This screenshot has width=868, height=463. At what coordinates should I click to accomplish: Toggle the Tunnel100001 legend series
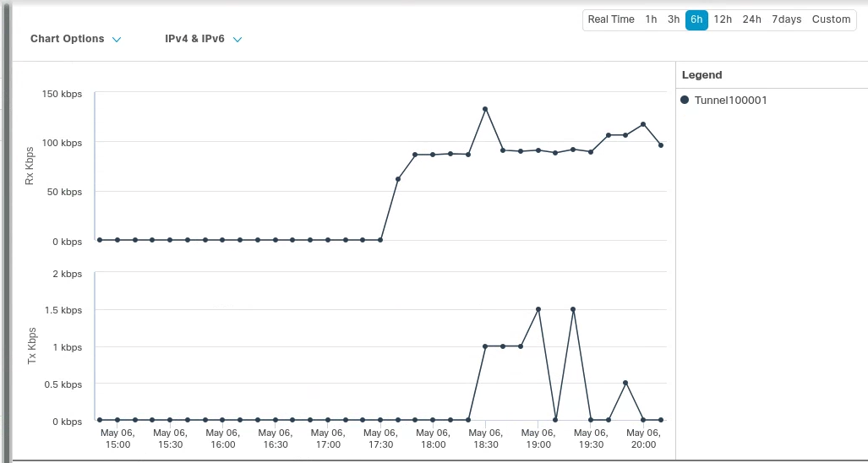pos(730,100)
